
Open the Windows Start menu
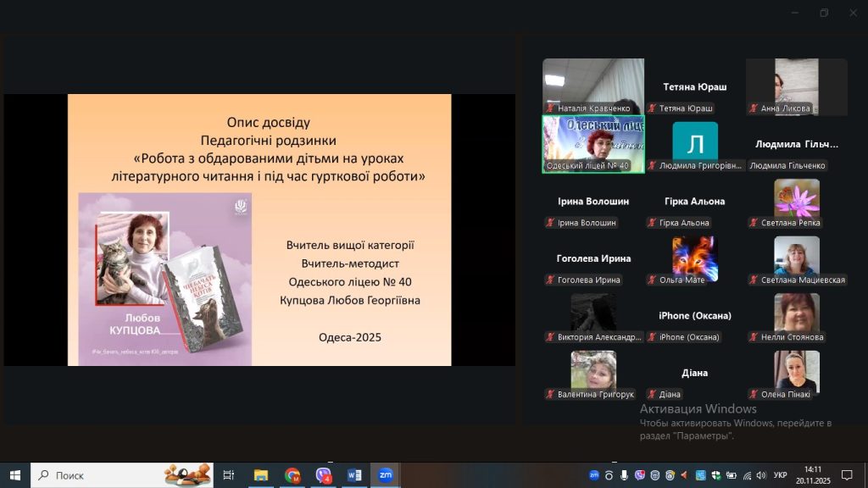(14, 475)
